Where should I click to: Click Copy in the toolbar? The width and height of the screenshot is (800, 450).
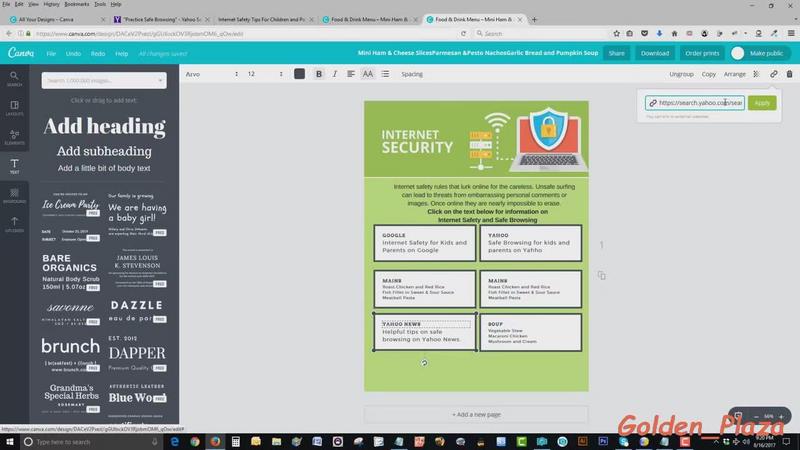tap(709, 74)
